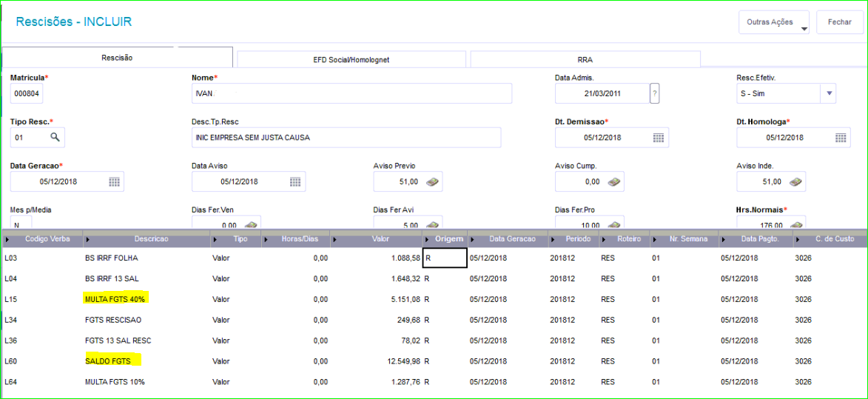This screenshot has height=399, width=868.
Task: Open the Outras Ações dropdown
Action: coord(773,22)
